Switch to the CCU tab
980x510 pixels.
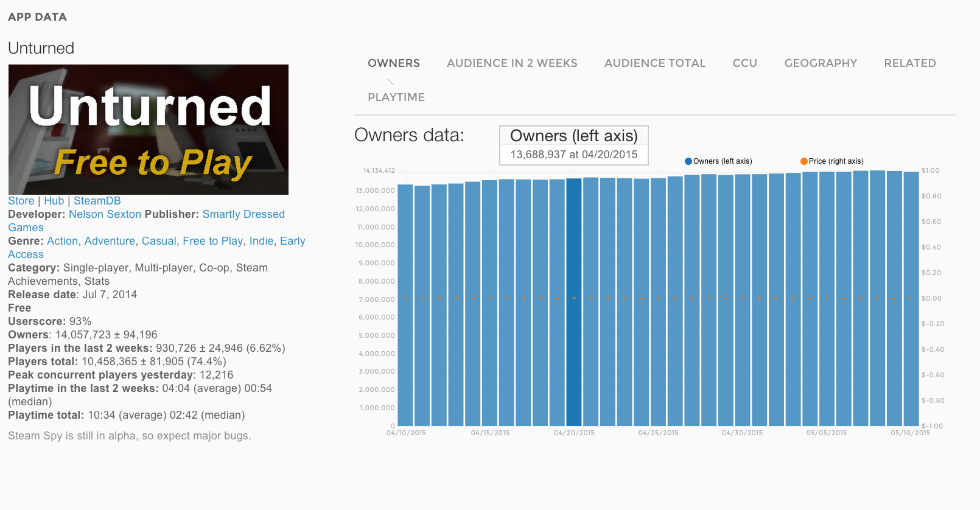click(745, 63)
